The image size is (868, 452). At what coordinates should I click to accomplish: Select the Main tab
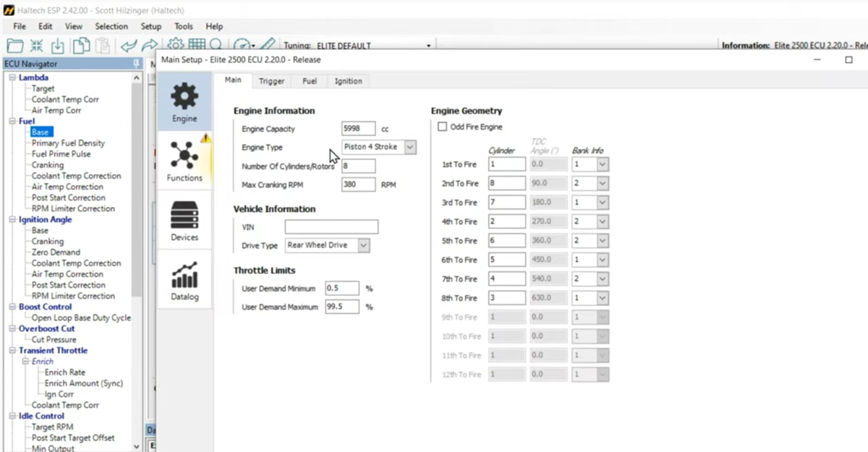[233, 80]
